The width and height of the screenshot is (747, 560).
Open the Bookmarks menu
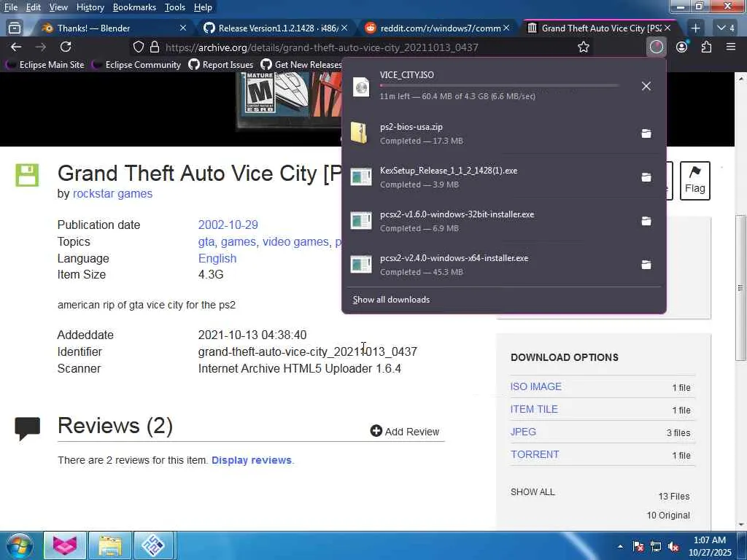134,7
